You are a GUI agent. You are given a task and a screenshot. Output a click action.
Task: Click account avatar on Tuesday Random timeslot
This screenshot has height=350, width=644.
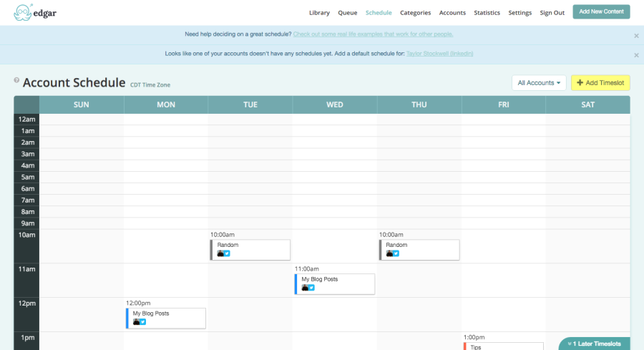pyautogui.click(x=220, y=253)
